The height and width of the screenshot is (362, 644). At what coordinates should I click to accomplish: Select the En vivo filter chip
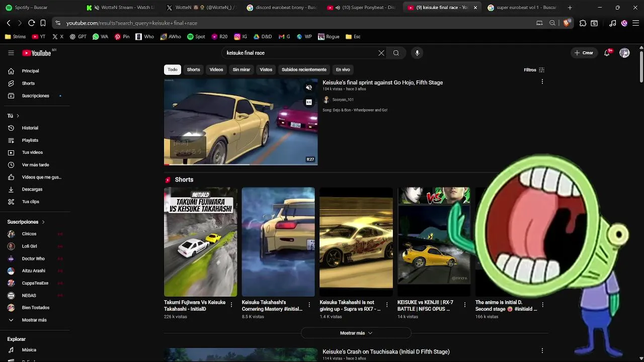(343, 69)
